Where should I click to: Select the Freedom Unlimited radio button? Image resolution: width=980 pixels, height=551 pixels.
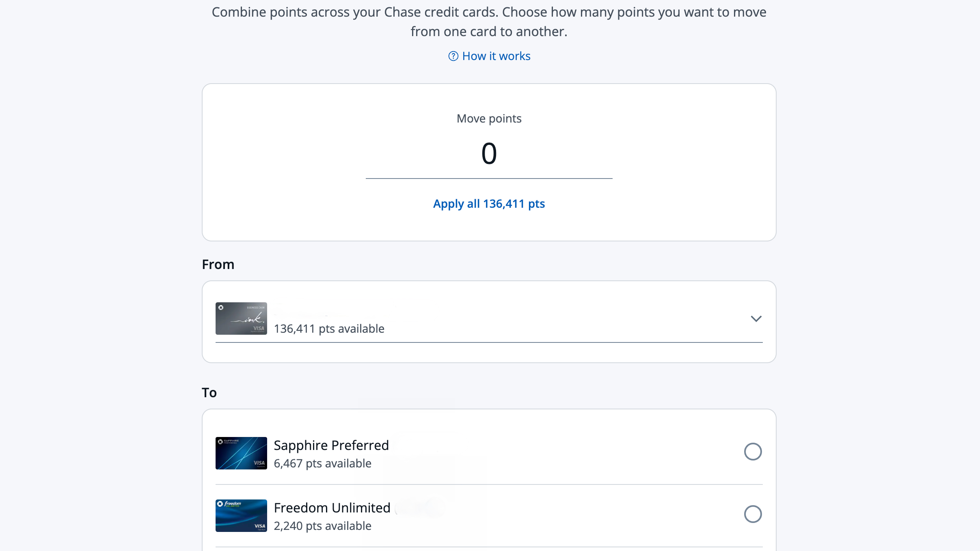click(753, 514)
